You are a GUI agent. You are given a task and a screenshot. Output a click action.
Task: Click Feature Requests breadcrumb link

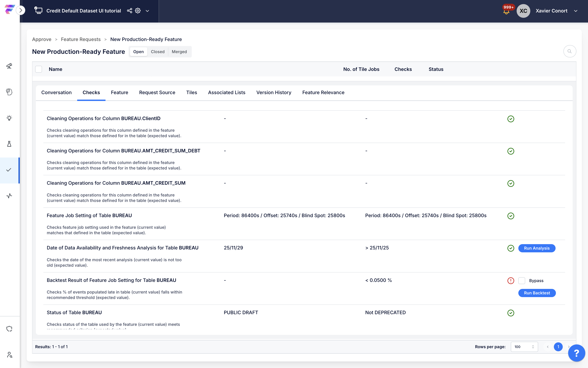point(81,39)
